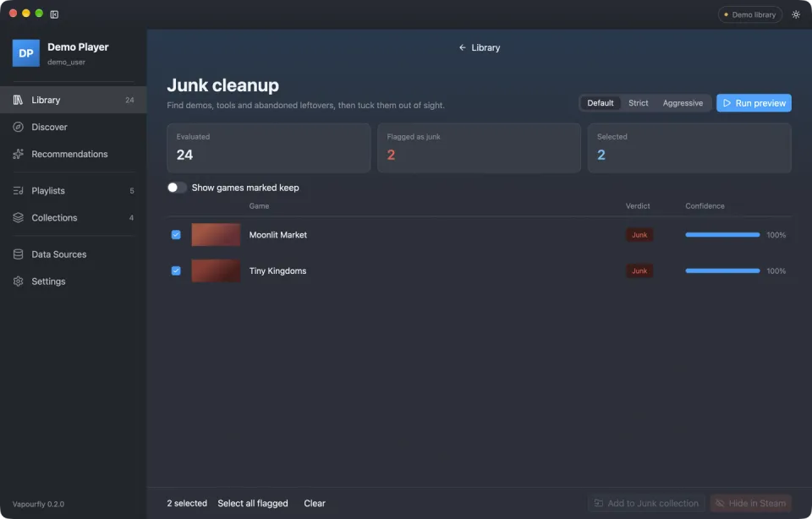Click the DP profile avatar

(x=26, y=53)
